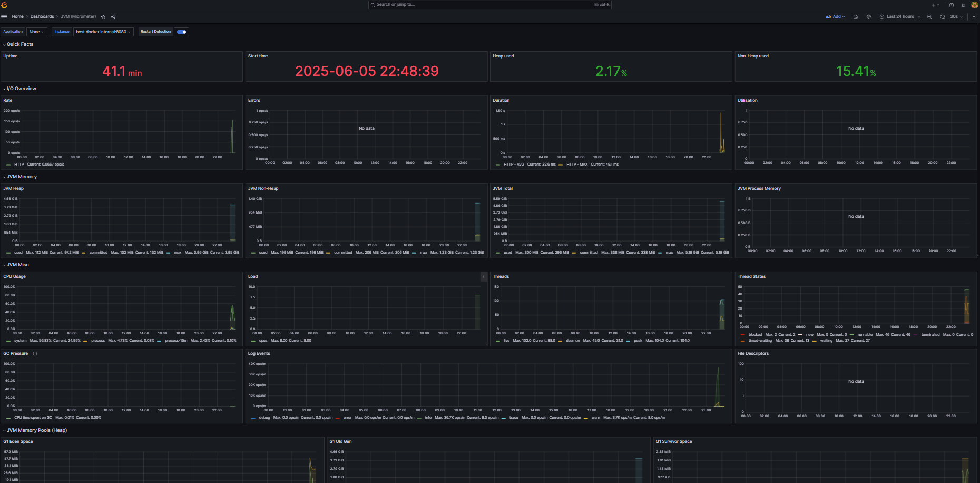Mark dashboard as favorite with star icon
The width and height of the screenshot is (980, 483).
point(103,17)
